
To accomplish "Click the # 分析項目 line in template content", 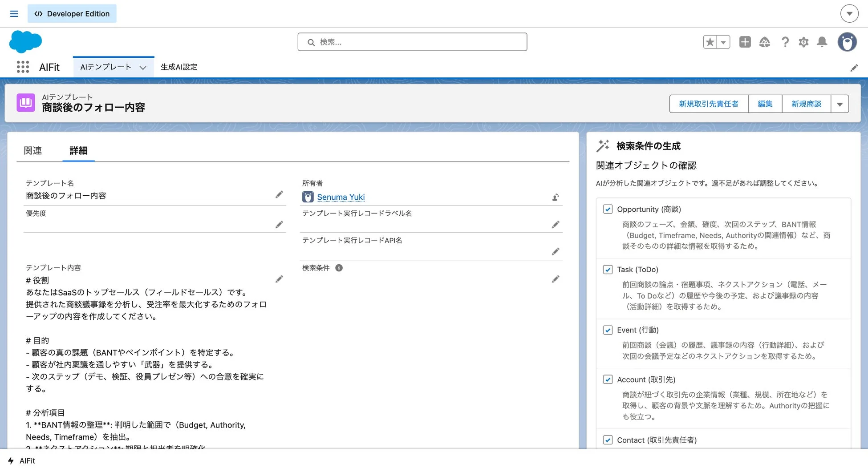I will [45, 413].
